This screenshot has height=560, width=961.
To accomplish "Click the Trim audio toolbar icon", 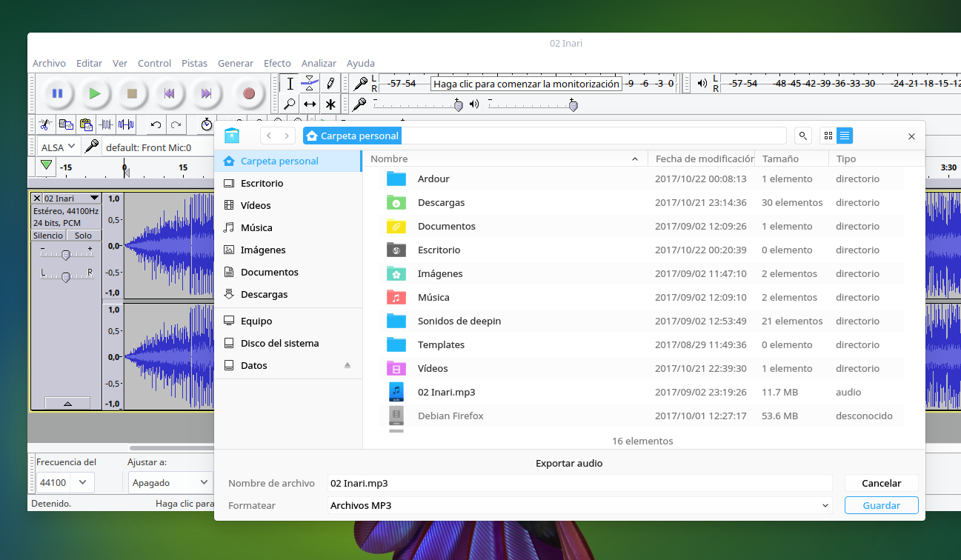I will coord(106,124).
